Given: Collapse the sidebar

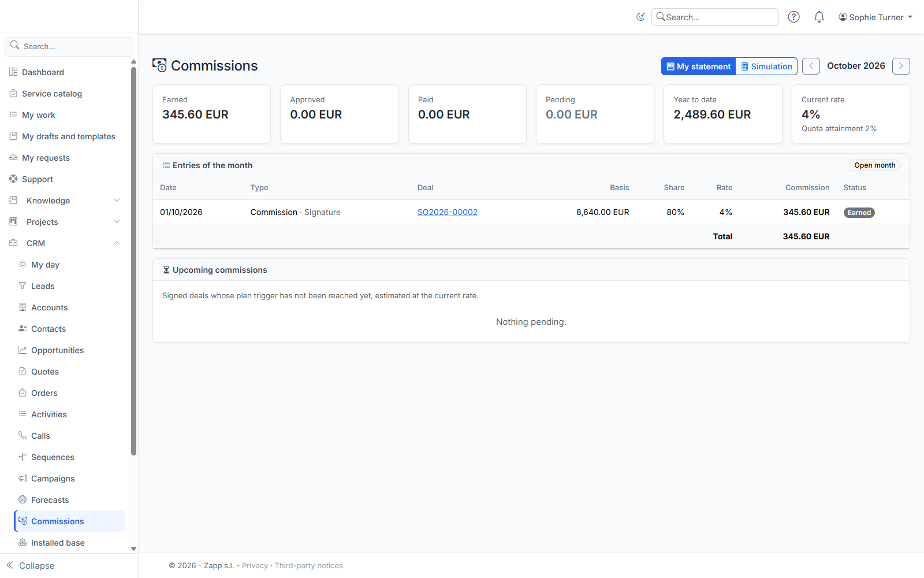Looking at the screenshot, I should (x=31, y=565).
